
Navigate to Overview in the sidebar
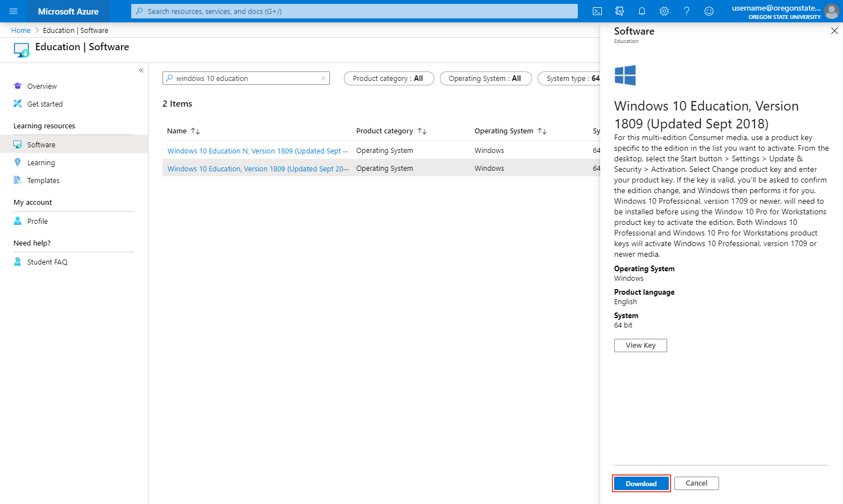pyautogui.click(x=41, y=86)
